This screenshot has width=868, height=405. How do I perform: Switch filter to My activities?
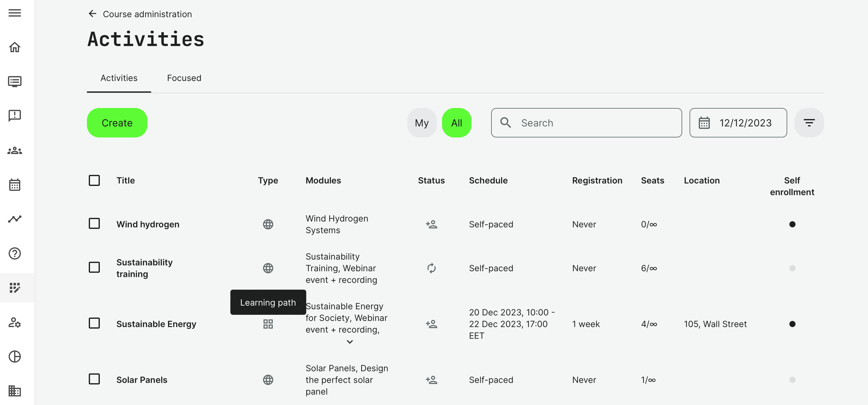tap(421, 122)
